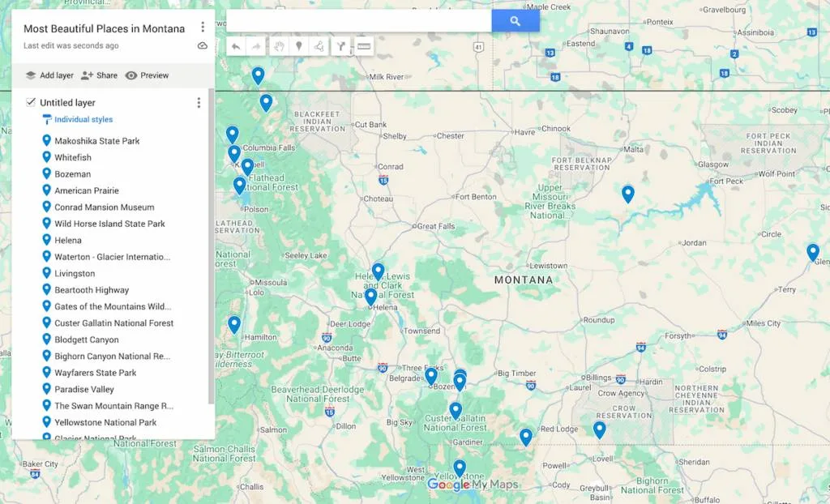Select Conrad Mansion Museum entry
The width and height of the screenshot is (830, 504).
click(105, 207)
